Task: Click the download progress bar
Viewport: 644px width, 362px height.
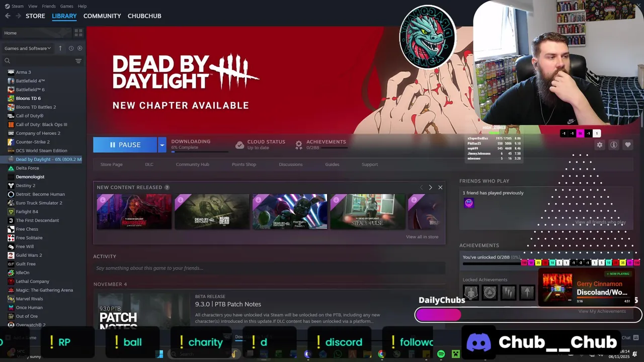Action: pos(199,151)
